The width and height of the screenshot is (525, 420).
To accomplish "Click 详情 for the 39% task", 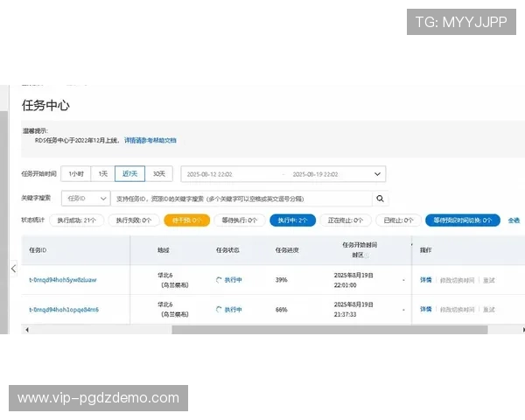I will click(x=425, y=280).
